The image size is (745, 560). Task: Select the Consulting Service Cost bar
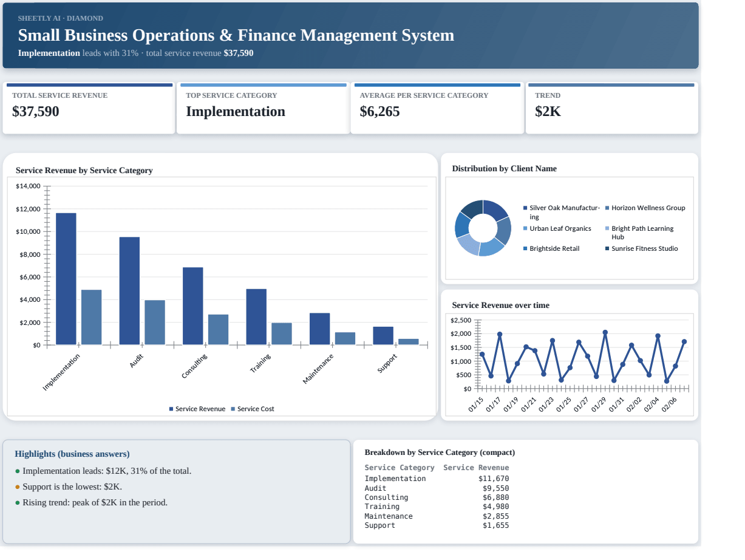coord(219,330)
